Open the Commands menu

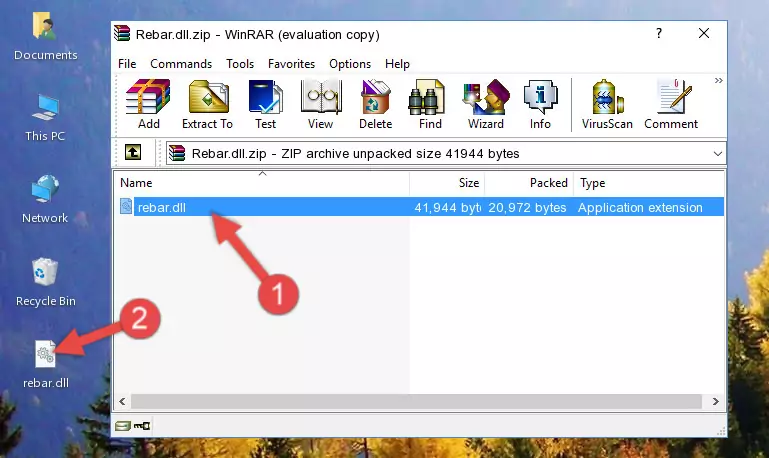[181, 64]
